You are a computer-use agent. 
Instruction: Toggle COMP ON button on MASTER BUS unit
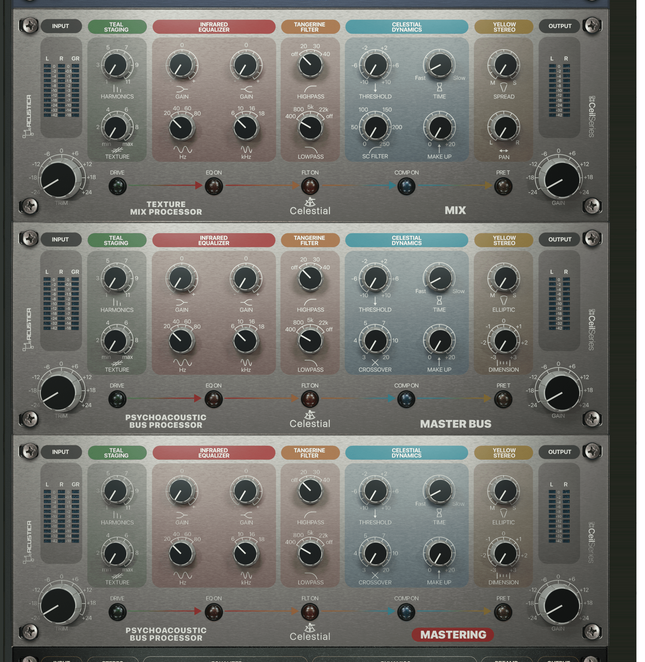pyautogui.click(x=407, y=399)
